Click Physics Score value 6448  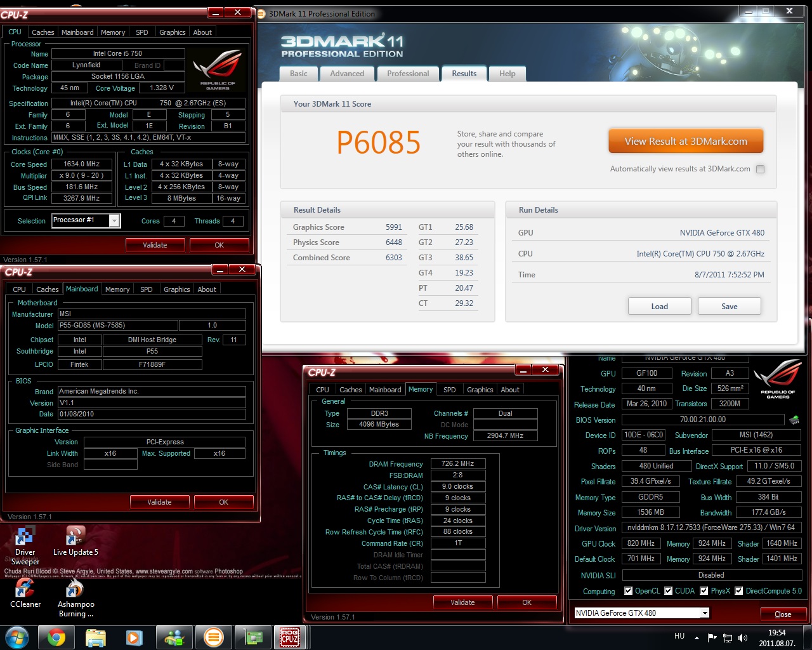tap(394, 242)
